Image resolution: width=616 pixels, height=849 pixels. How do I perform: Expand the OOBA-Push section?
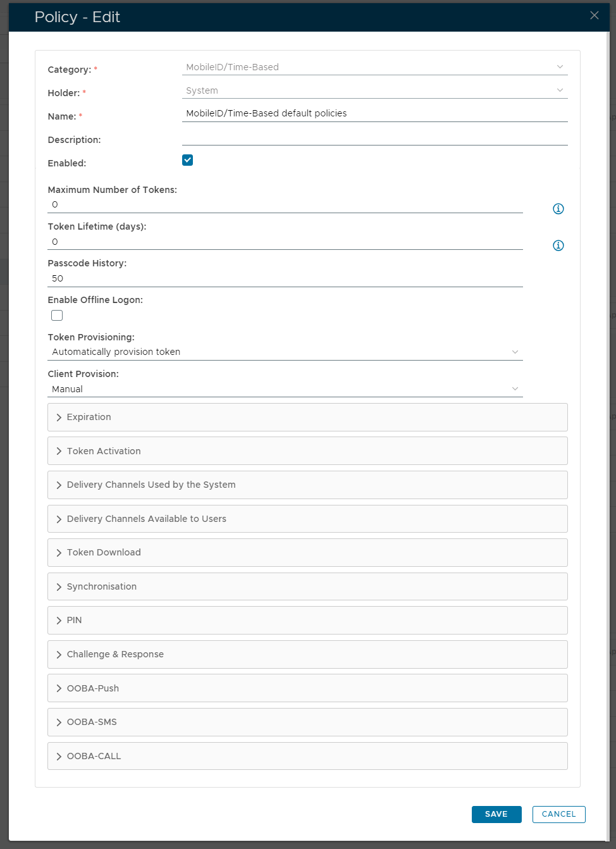point(307,688)
